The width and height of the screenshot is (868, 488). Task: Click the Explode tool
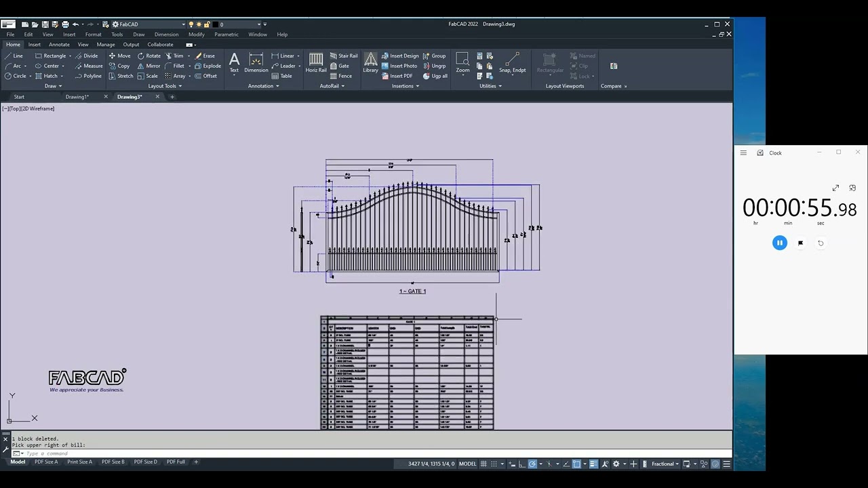point(208,66)
